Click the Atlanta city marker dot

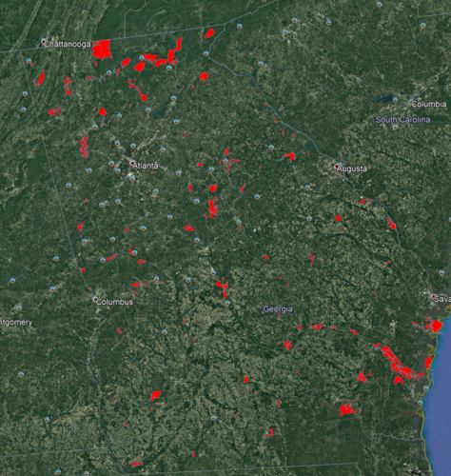tap(132, 163)
